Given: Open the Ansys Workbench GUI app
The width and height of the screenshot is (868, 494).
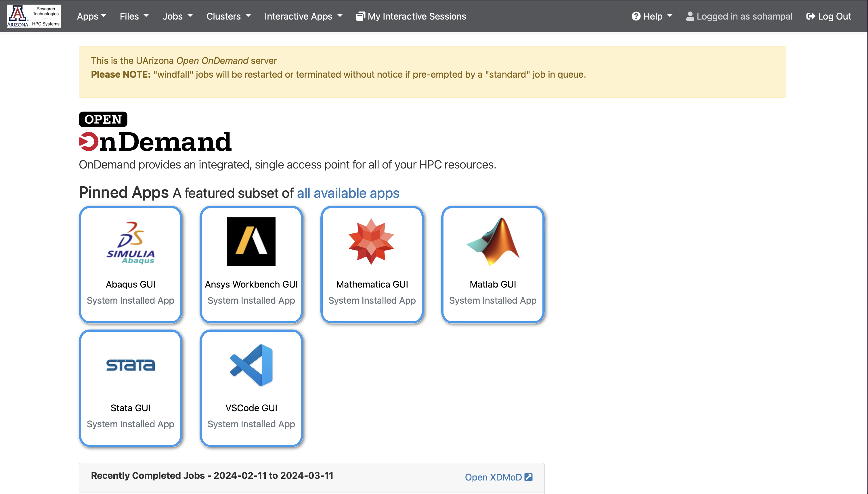Looking at the screenshot, I should pos(251,265).
